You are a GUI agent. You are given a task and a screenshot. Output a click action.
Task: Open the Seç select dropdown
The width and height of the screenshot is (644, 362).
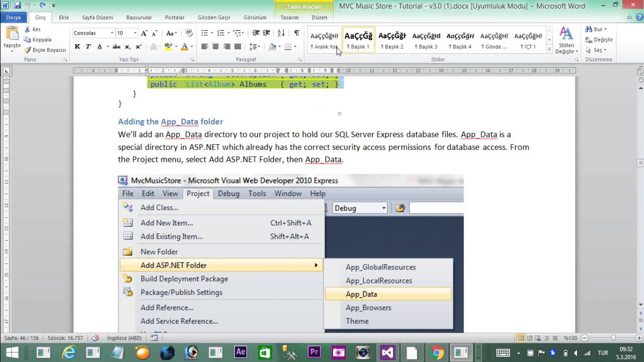point(597,50)
